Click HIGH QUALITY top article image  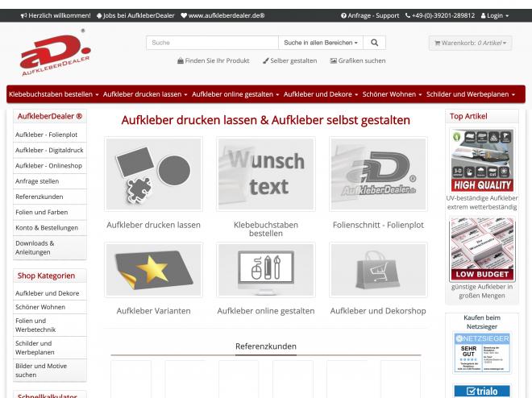tap(482, 160)
